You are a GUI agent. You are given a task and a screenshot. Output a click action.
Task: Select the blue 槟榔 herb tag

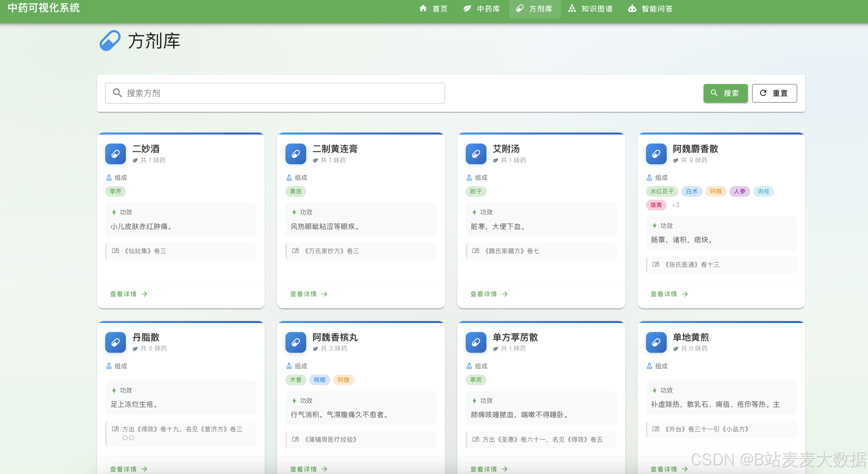coord(319,380)
